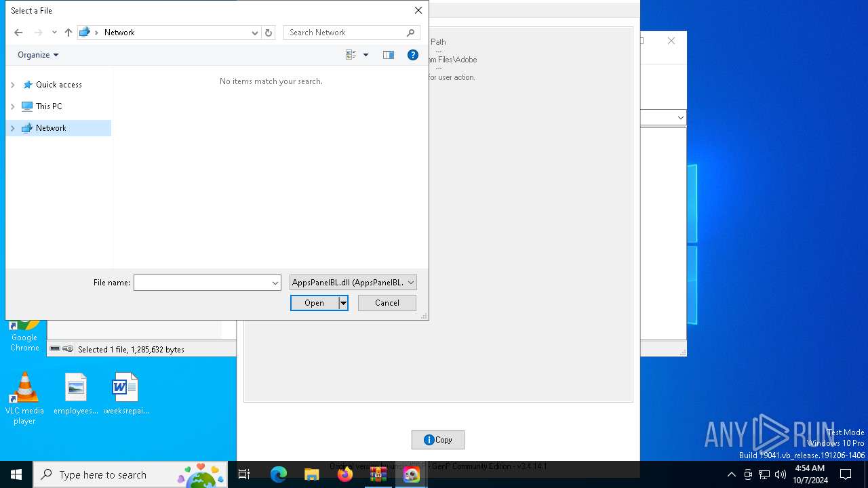Viewport: 868px width, 488px height.
Task: Go back in the file dialog
Action: 18,33
